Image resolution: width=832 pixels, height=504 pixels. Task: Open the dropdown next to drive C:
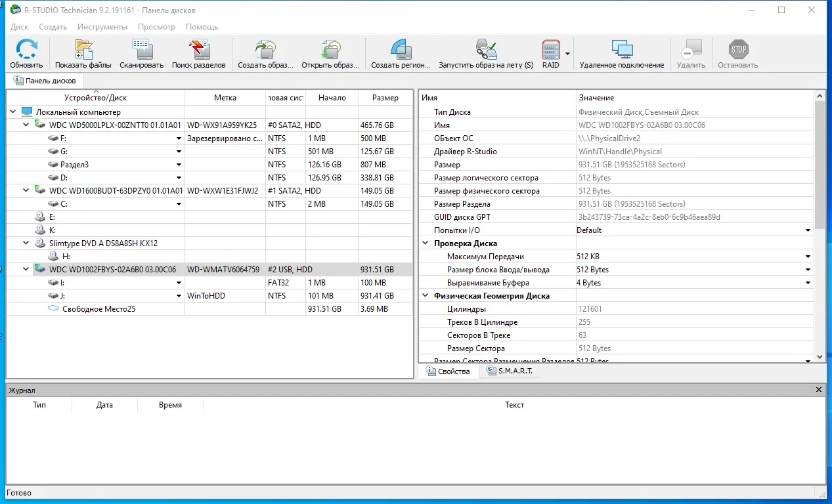click(178, 203)
